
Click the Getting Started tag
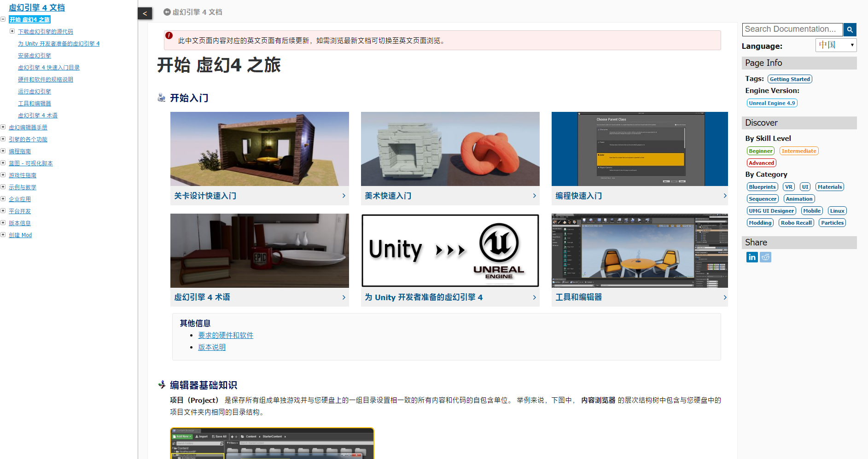tap(790, 79)
